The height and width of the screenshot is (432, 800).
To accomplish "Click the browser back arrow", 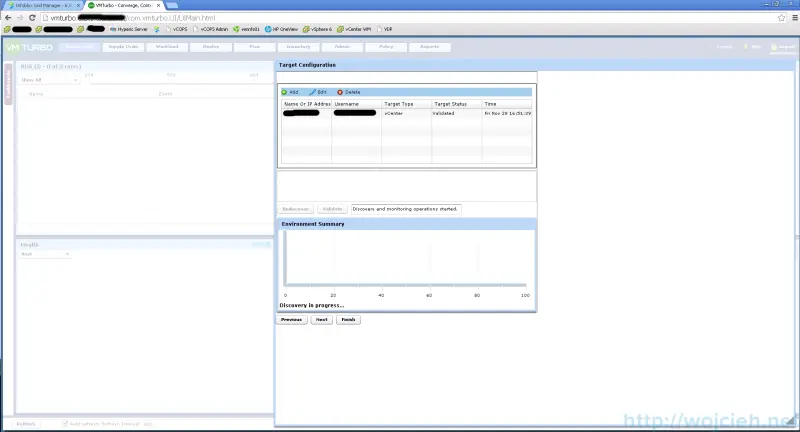I will tap(8, 17).
